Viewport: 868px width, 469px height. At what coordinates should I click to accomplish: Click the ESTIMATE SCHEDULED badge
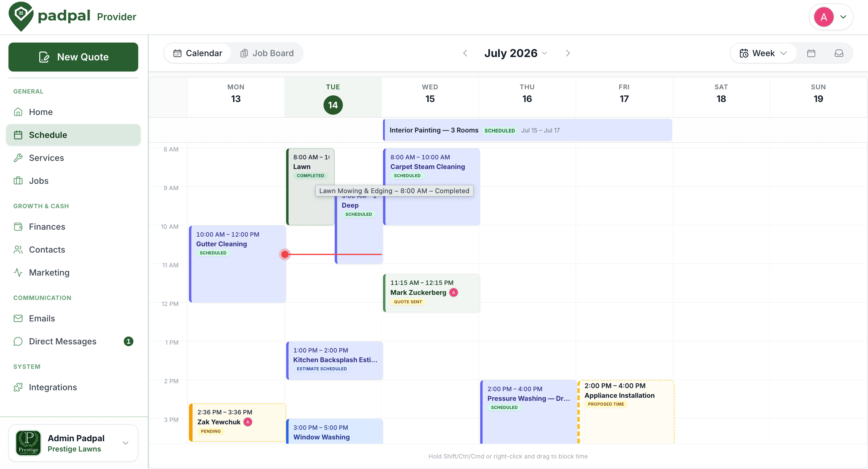coord(321,369)
